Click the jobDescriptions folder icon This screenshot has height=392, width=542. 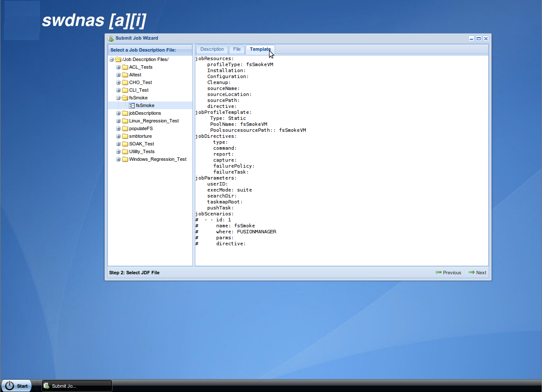point(125,113)
